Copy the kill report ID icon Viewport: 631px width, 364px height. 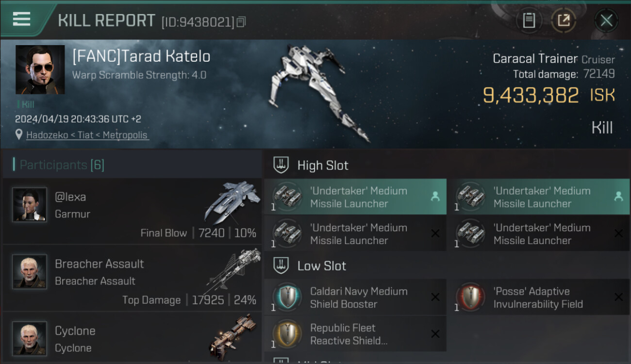coord(241,22)
